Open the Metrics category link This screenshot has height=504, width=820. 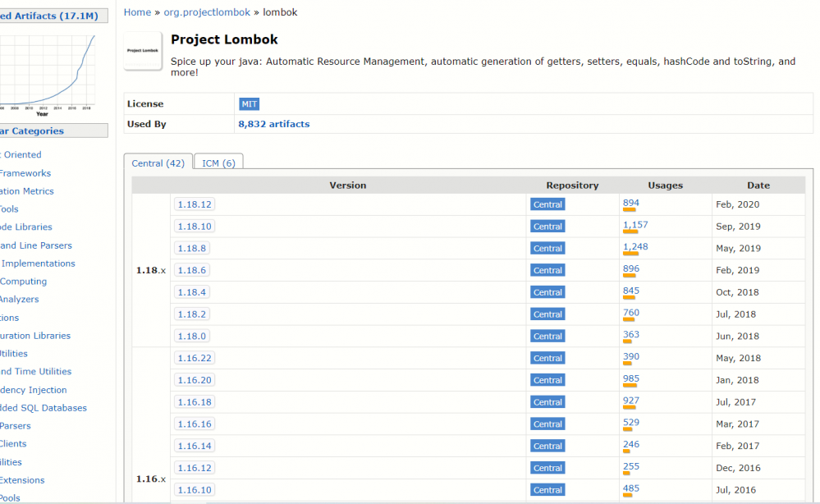pos(26,191)
